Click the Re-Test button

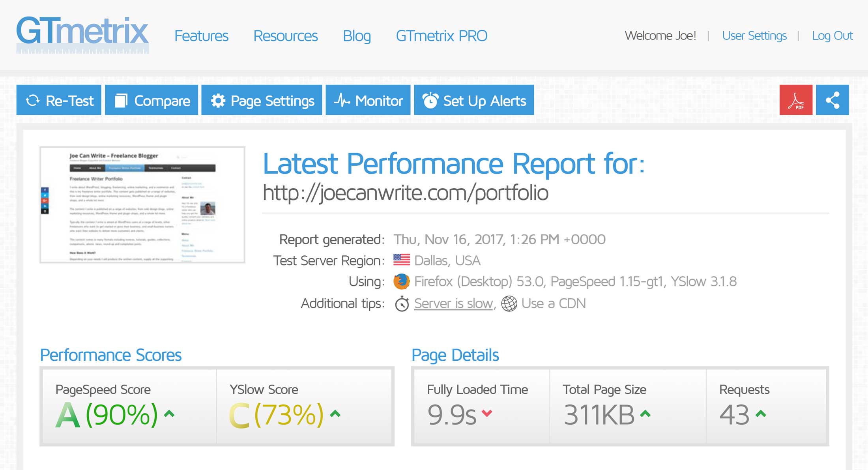(x=59, y=100)
